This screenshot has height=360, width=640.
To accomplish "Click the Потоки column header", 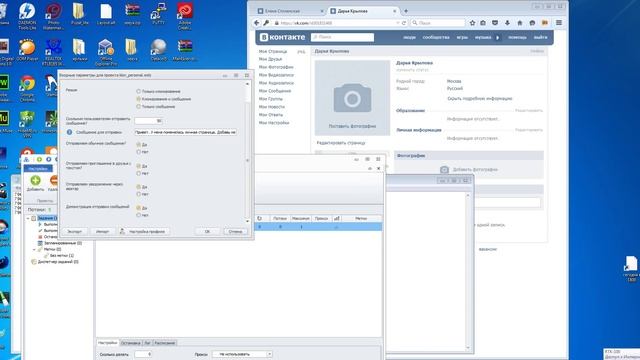I will point(280,218).
